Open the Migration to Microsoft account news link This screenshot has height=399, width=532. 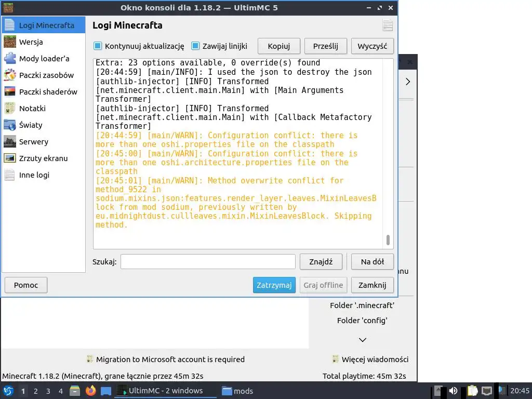point(170,360)
